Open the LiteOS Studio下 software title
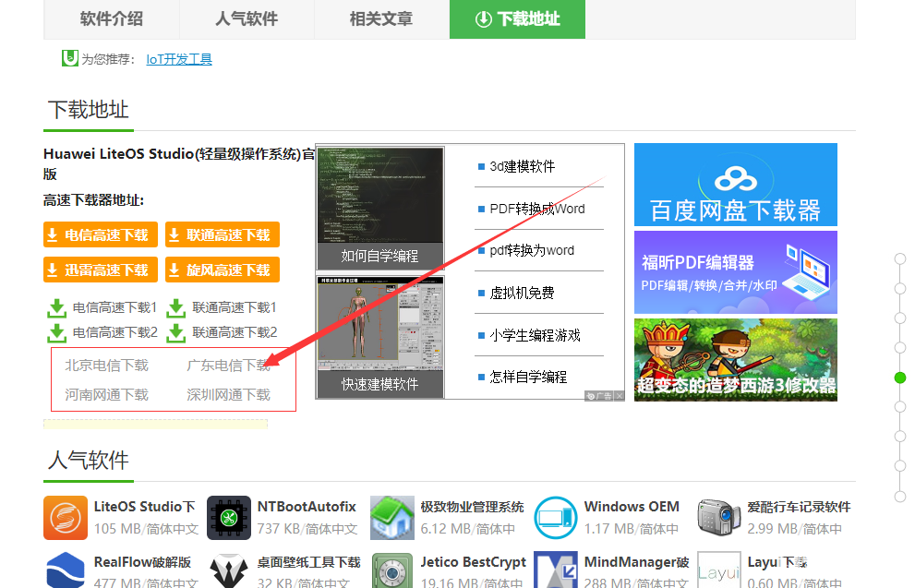 [145, 507]
